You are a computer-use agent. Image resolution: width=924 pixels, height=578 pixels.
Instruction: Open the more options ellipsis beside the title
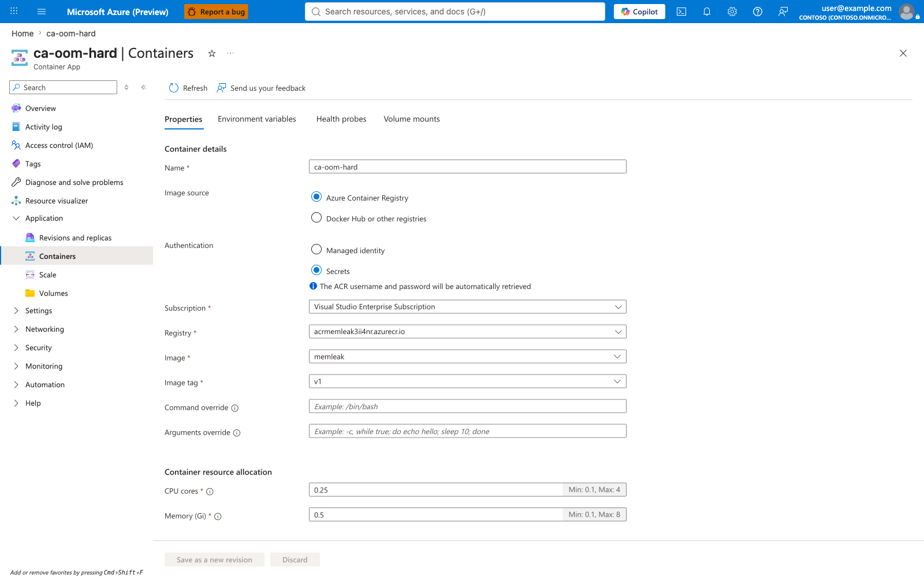click(230, 53)
